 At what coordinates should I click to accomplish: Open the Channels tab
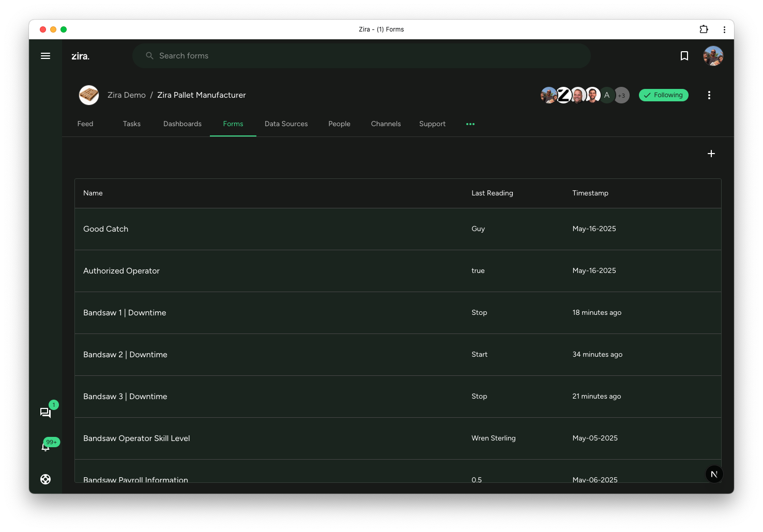(x=386, y=124)
